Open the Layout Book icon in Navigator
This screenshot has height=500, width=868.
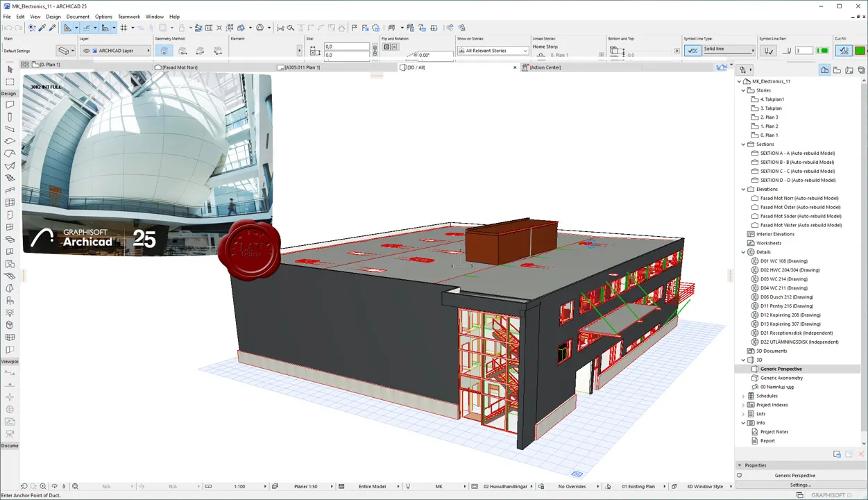point(849,69)
